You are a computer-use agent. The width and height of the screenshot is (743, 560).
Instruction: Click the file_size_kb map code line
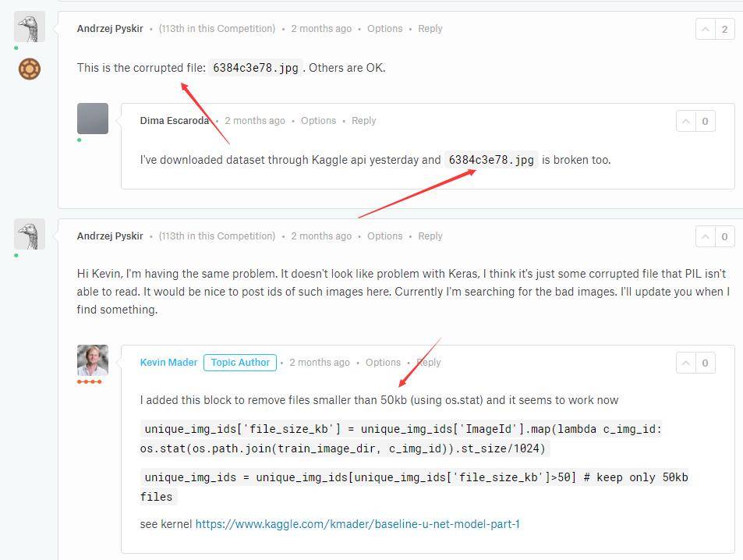(401, 438)
